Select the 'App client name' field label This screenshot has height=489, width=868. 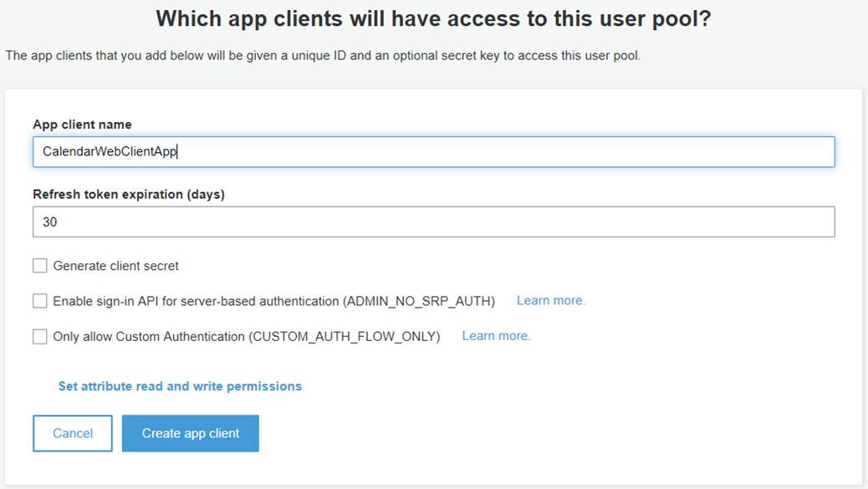(82, 125)
